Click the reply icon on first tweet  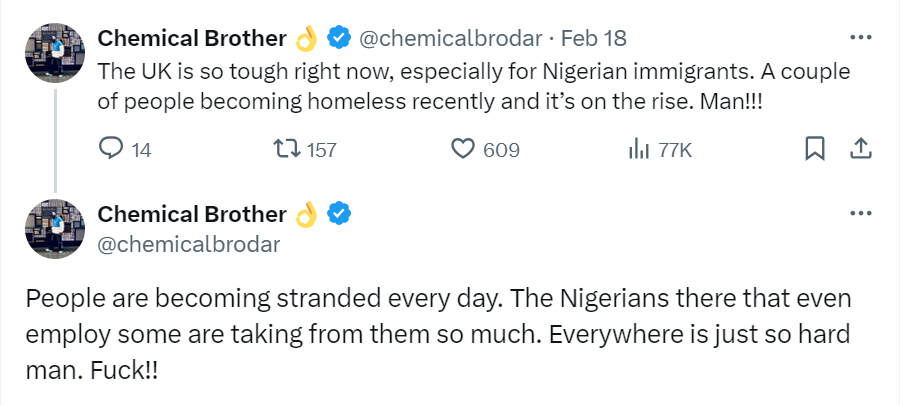click(112, 149)
